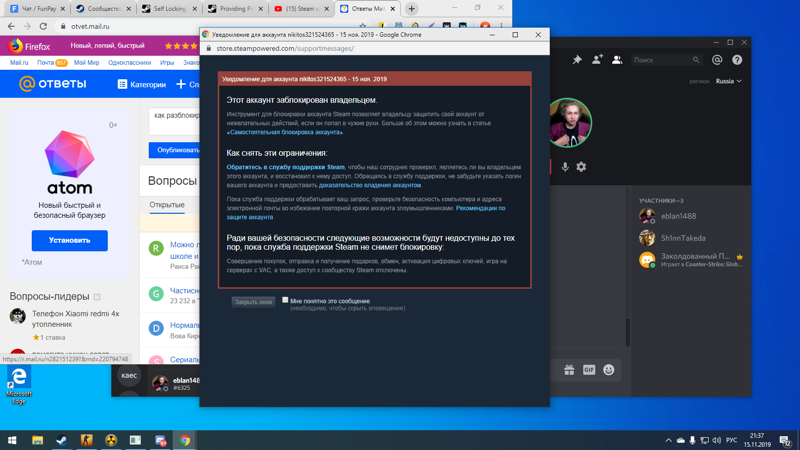Open Microsoft Edge desktop shortcut
Viewport: 800px width, 450px height.
pos(18,385)
